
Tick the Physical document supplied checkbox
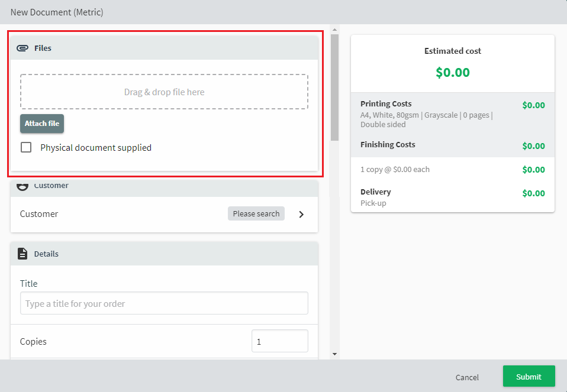click(26, 147)
